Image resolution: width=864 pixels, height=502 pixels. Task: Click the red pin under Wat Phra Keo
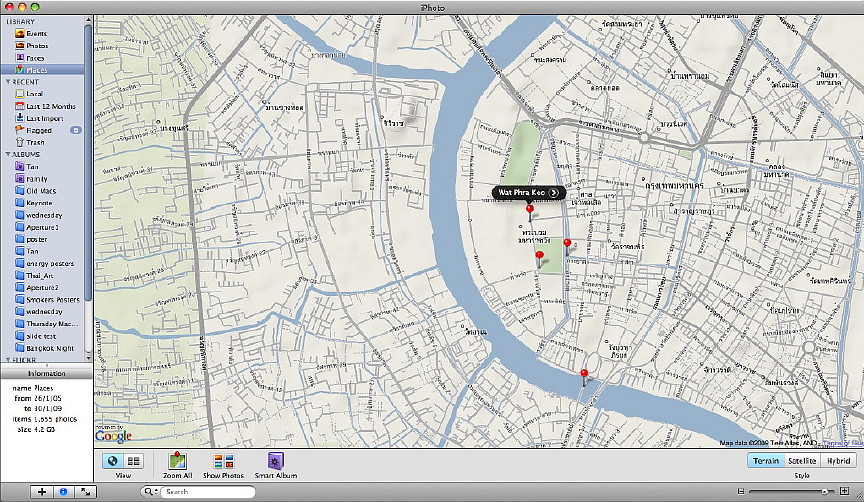click(x=530, y=209)
